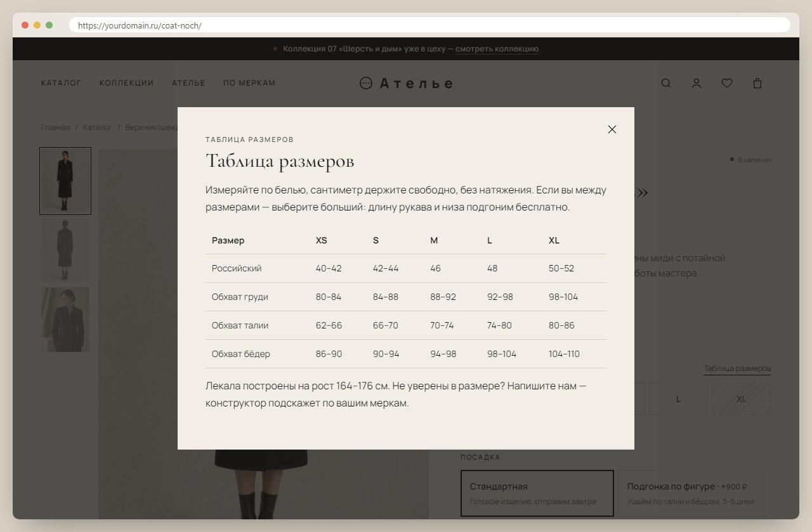Screen dimensions: 812x532
Task: Select the Подгонка по фигуре option
Action: (694, 493)
